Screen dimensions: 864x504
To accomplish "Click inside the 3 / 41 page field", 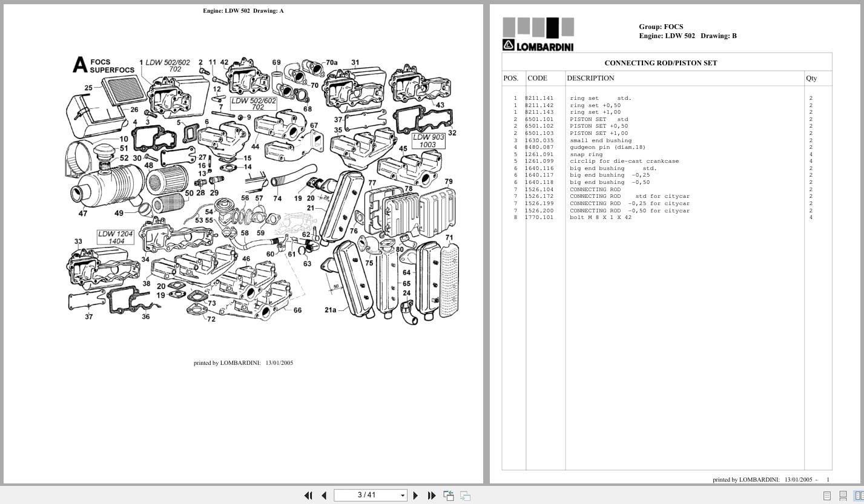I will point(366,495).
